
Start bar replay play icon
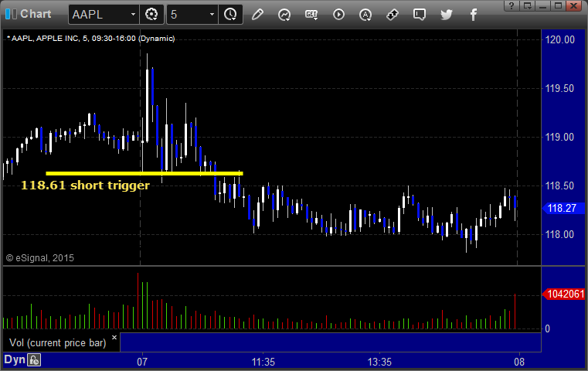(338, 15)
